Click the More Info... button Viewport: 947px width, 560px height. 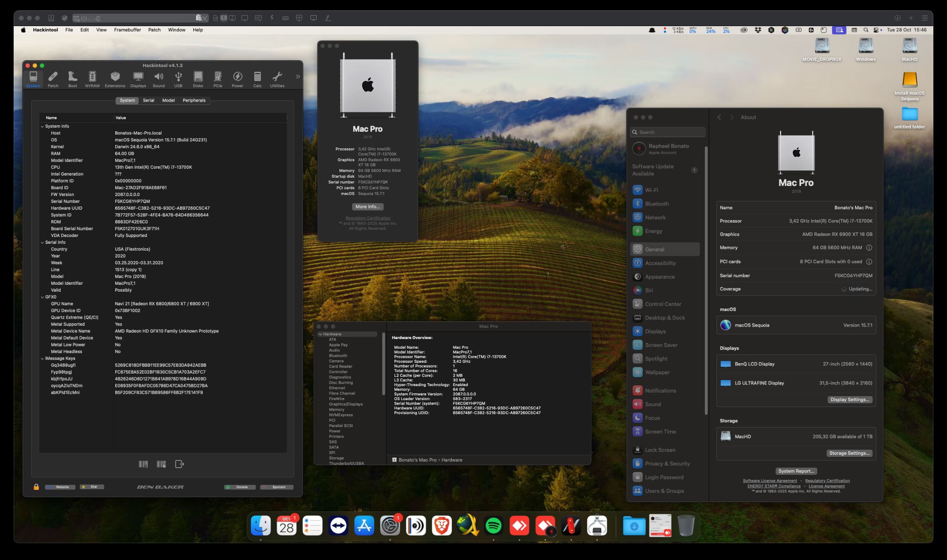click(x=367, y=206)
